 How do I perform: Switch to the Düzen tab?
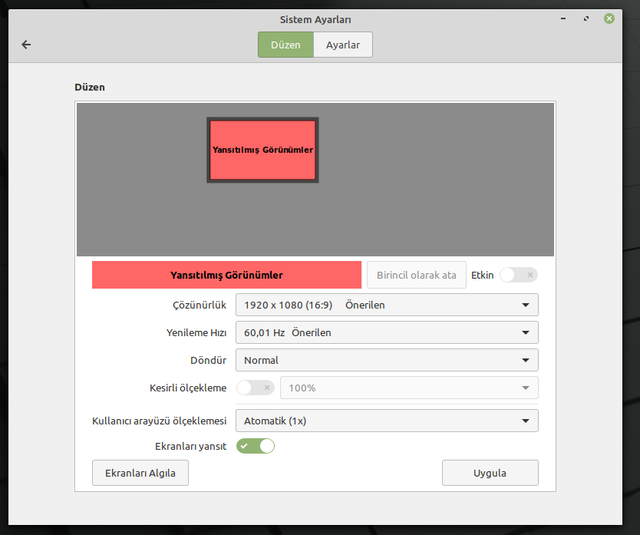[286, 44]
